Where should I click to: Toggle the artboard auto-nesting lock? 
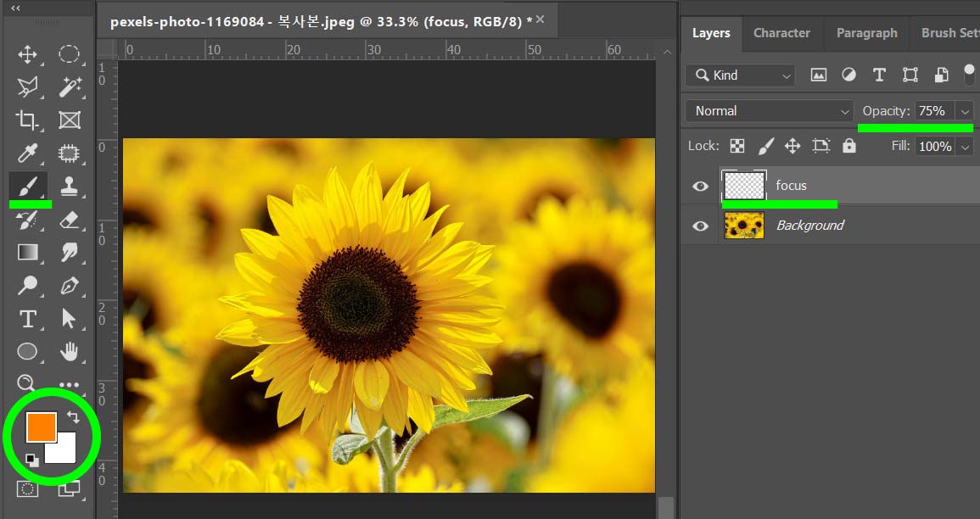[x=820, y=146]
